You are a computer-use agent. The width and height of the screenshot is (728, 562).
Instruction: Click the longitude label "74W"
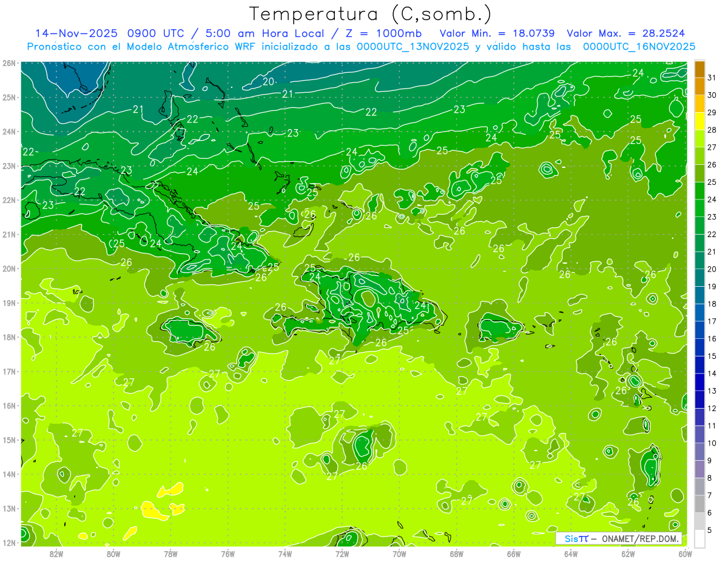point(285,553)
